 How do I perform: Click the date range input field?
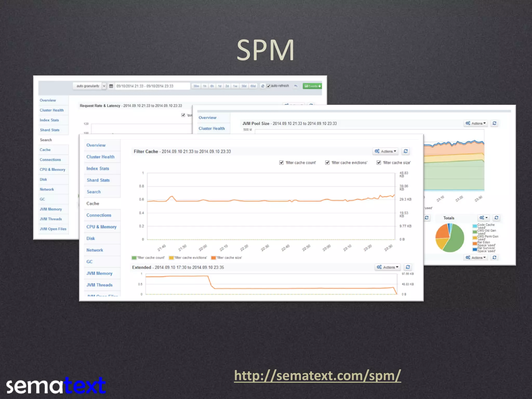152,86
